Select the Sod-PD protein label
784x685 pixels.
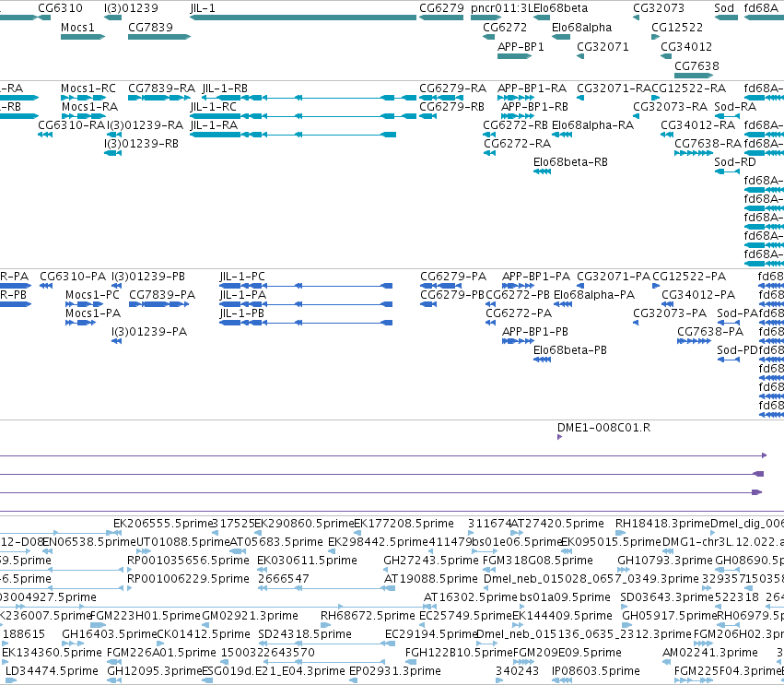click(737, 350)
